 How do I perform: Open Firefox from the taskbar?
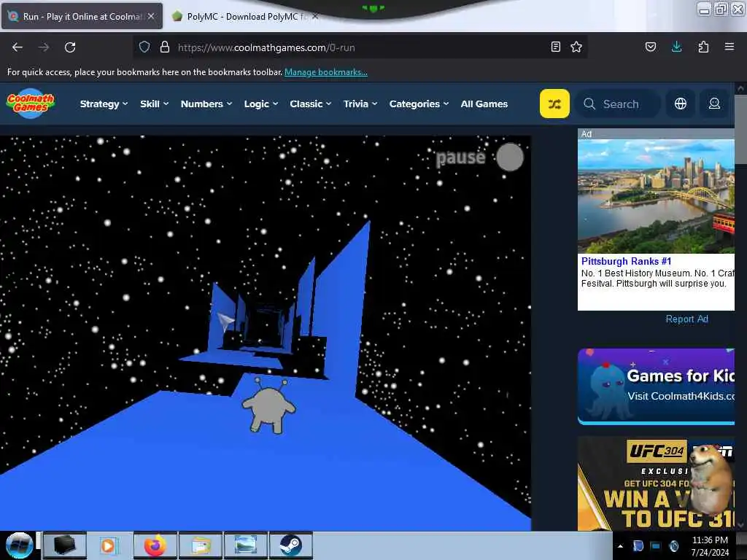click(155, 545)
